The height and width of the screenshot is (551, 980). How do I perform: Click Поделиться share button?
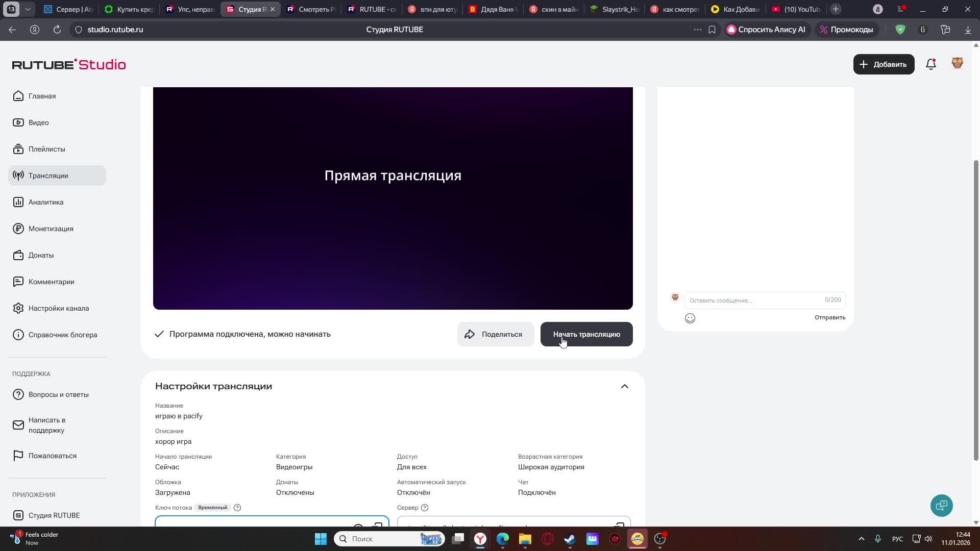495,334
